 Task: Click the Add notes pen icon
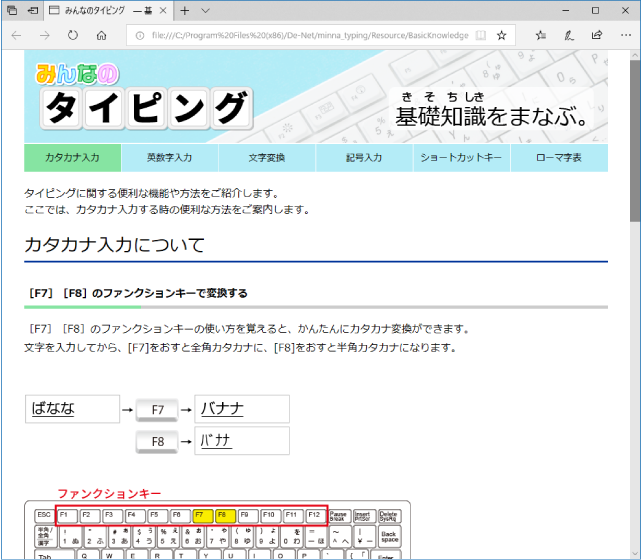(x=568, y=35)
